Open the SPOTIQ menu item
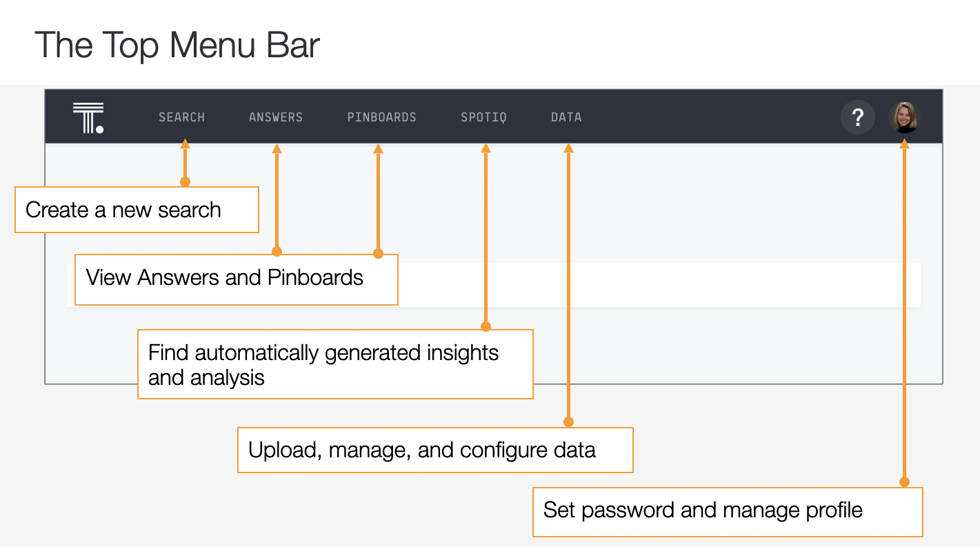The height and width of the screenshot is (547, 980). point(483,117)
